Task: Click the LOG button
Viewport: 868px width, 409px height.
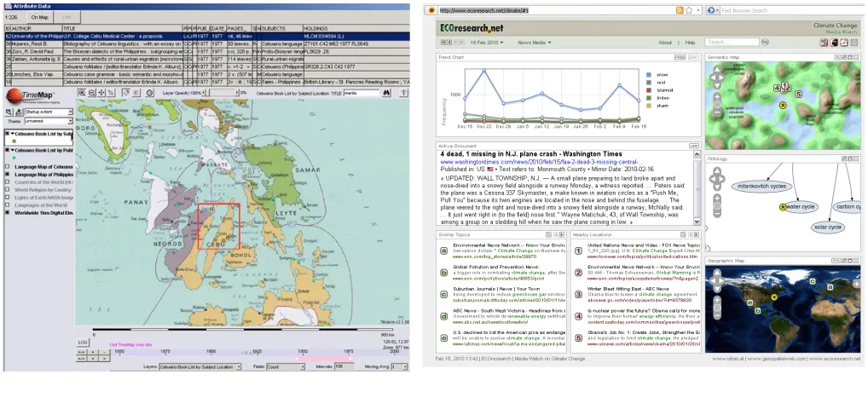Action: click(x=83, y=343)
